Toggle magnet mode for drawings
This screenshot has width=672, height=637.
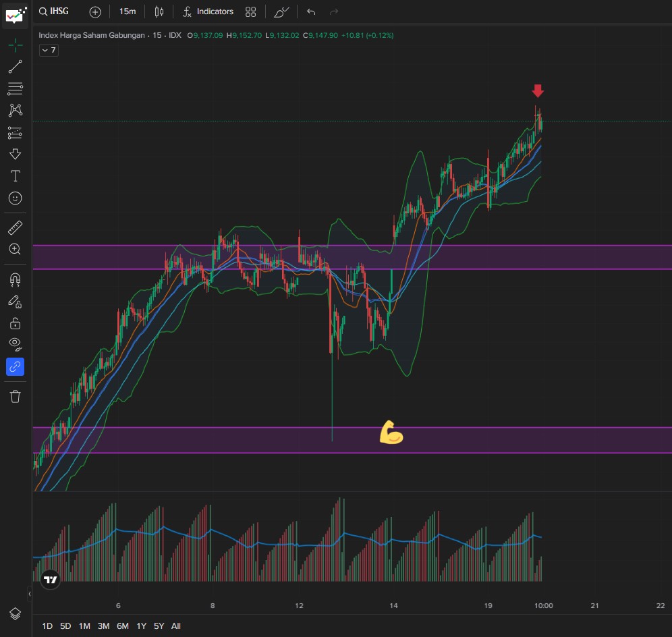tap(15, 279)
